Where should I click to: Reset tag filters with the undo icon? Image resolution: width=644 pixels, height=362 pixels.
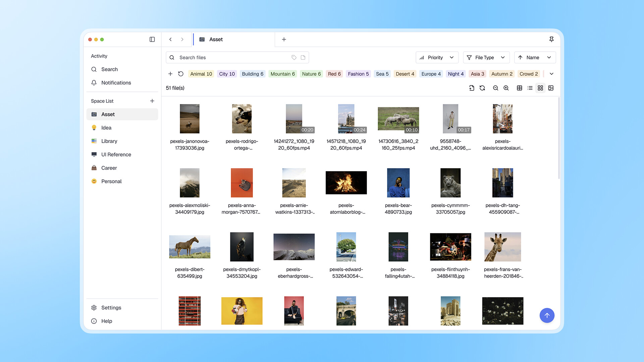click(x=181, y=74)
